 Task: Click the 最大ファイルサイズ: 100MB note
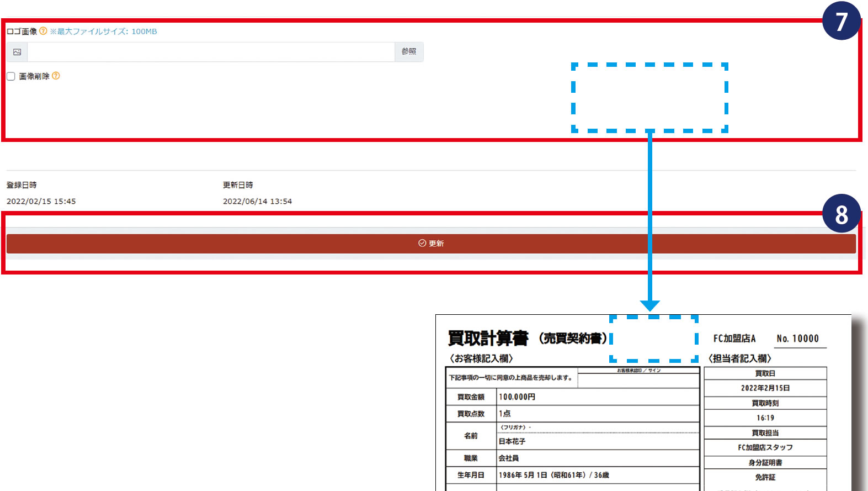point(104,31)
